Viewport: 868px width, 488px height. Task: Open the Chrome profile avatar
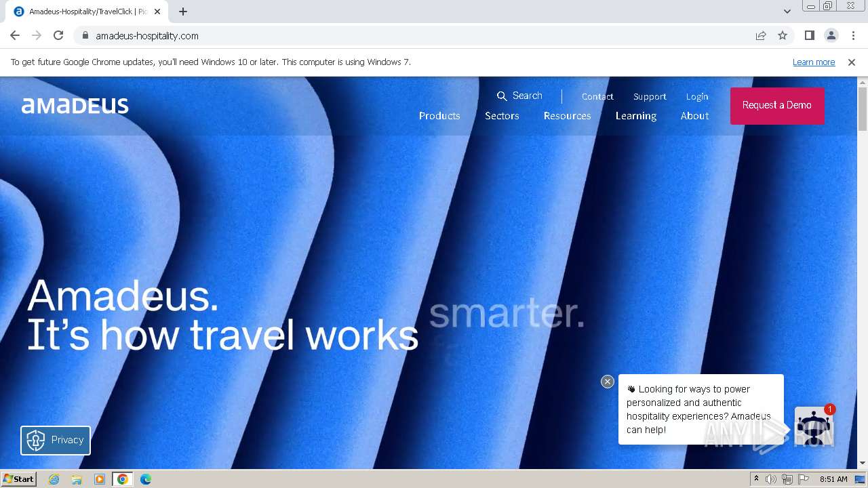pyautogui.click(x=831, y=35)
